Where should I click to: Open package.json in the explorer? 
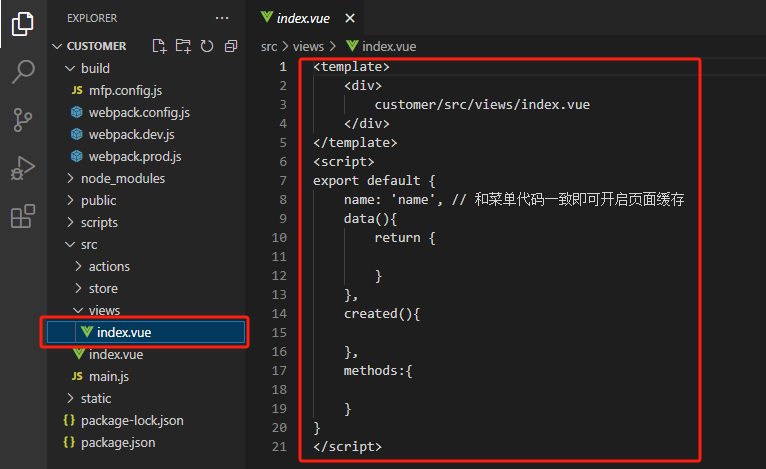[117, 442]
